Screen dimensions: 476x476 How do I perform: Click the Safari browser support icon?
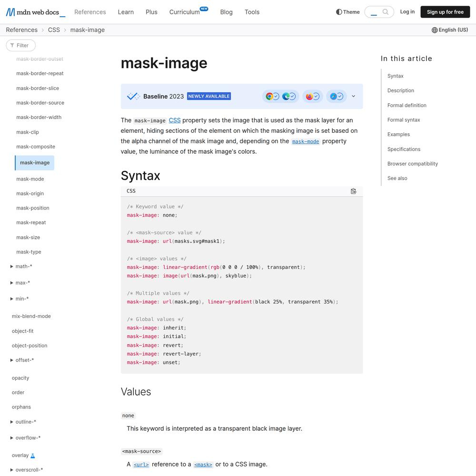[333, 96]
